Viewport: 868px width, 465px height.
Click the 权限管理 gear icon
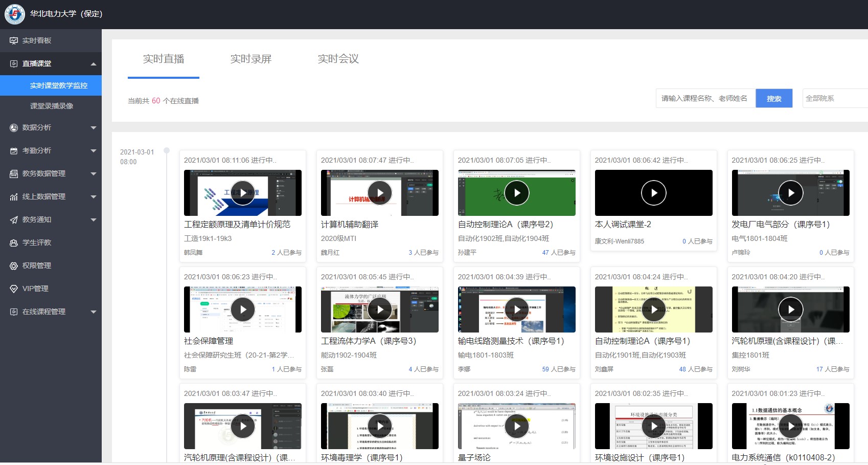(x=14, y=266)
